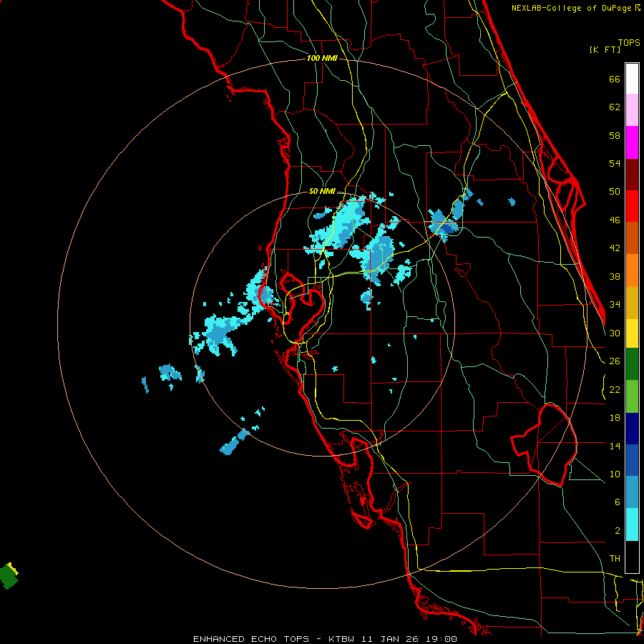The height and width of the screenshot is (644, 644).
Task: Pick the white swatch in the tops legend
Action: coord(632,79)
